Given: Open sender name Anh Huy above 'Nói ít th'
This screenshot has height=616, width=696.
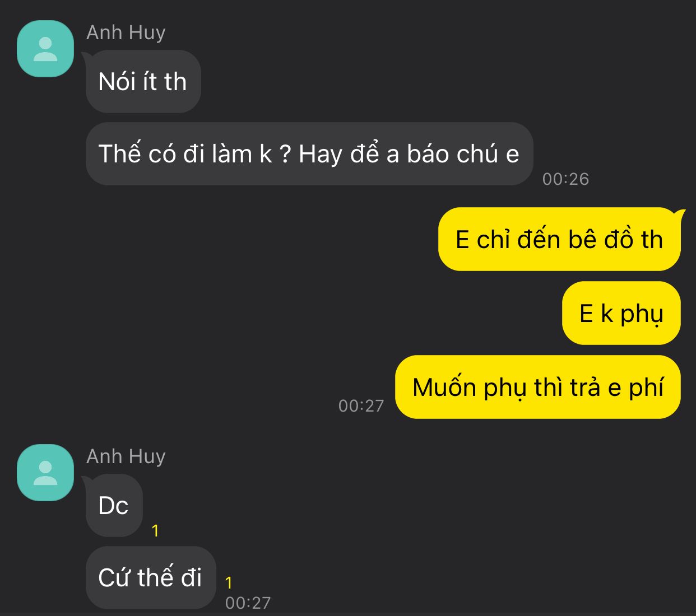Looking at the screenshot, I should pos(126,33).
